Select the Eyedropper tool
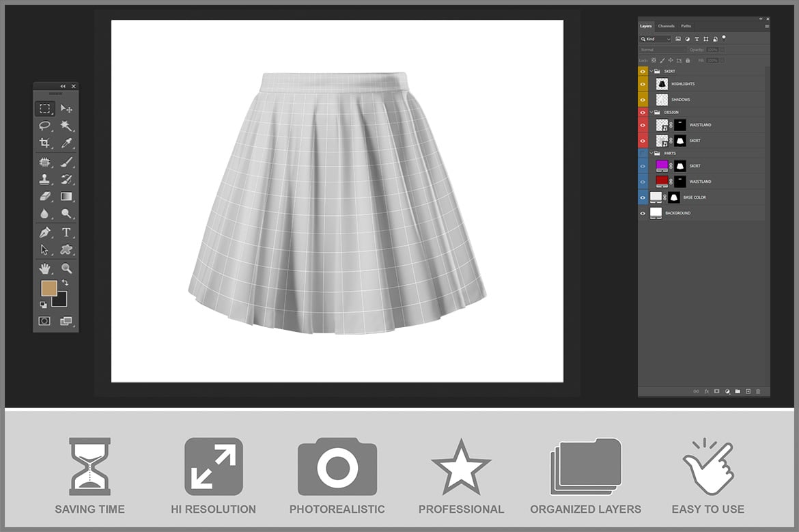The image size is (799, 532). click(x=66, y=143)
